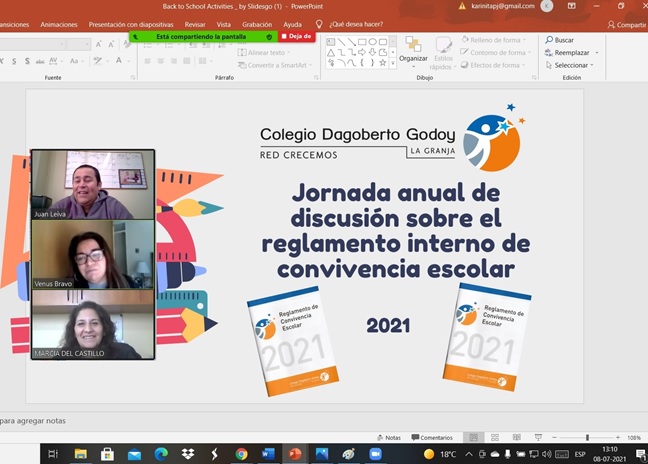Select the rectangle shape in gallery
Viewport: 648px width, 464px height.
(362, 42)
